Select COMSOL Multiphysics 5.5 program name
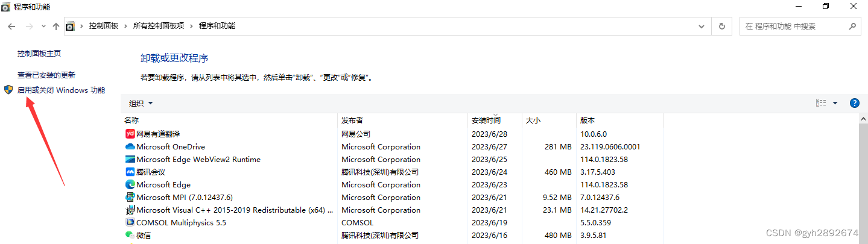The width and height of the screenshot is (868, 244). click(x=181, y=222)
